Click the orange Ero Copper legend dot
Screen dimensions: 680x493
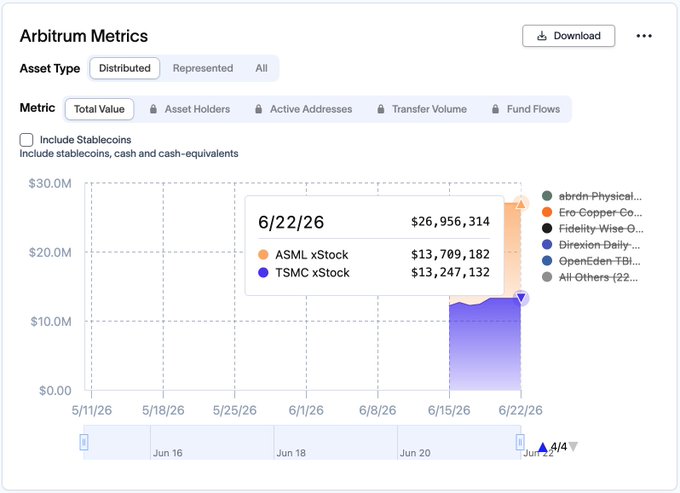(547, 212)
